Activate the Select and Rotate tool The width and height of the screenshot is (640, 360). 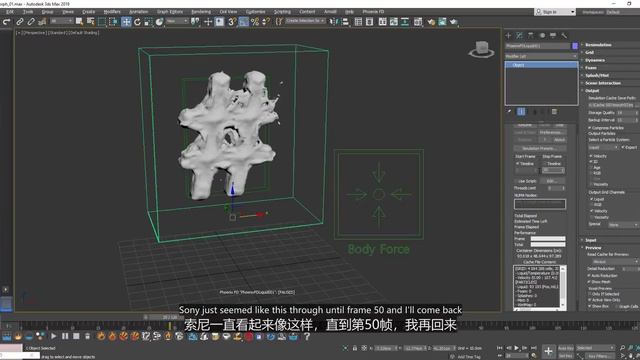pos(137,22)
